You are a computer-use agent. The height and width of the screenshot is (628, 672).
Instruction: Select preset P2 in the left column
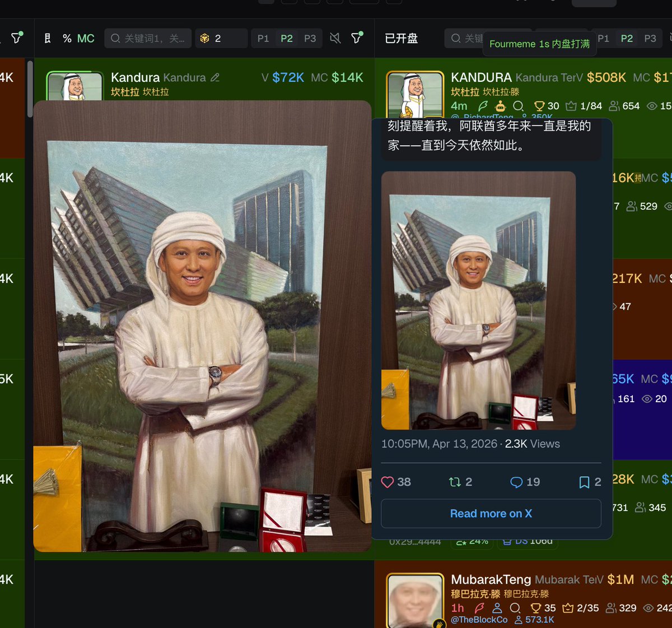click(x=287, y=38)
